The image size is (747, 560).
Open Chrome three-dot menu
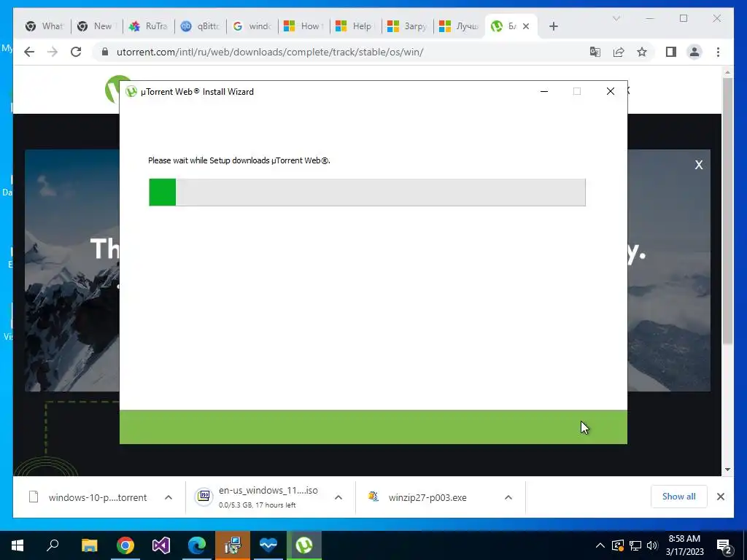point(718,52)
